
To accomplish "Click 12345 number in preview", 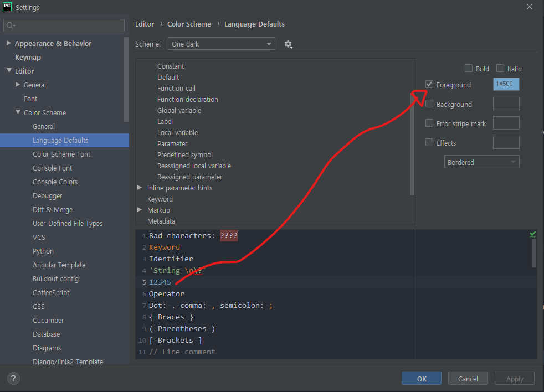I will point(160,282).
